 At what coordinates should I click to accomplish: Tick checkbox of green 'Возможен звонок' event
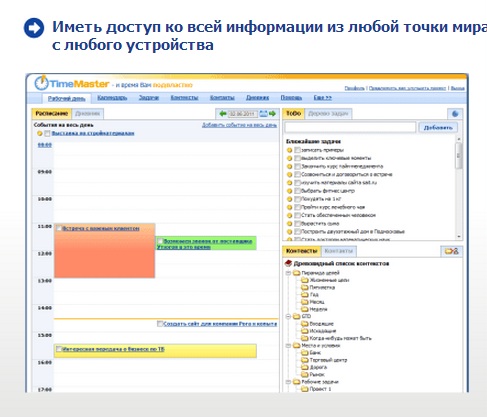coord(160,241)
